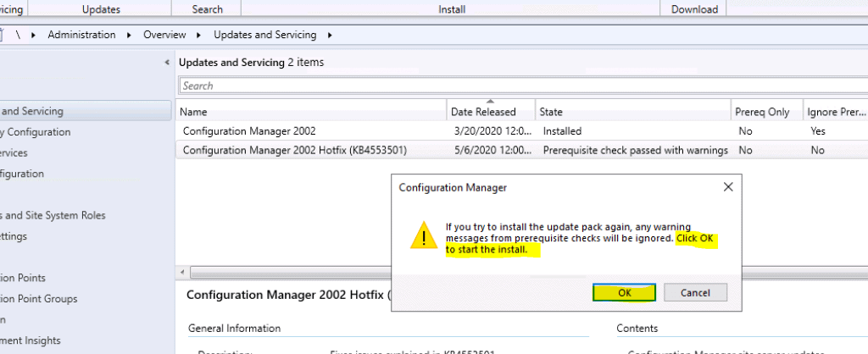Click Updates and Servicing in the breadcrumb
Viewport: 868px width, 354px height.
[265, 35]
